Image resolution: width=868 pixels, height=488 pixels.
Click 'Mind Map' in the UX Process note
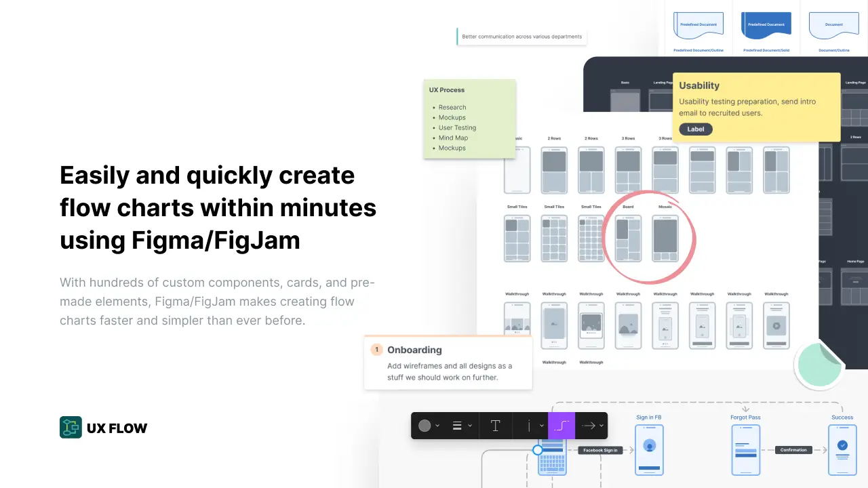click(x=453, y=138)
